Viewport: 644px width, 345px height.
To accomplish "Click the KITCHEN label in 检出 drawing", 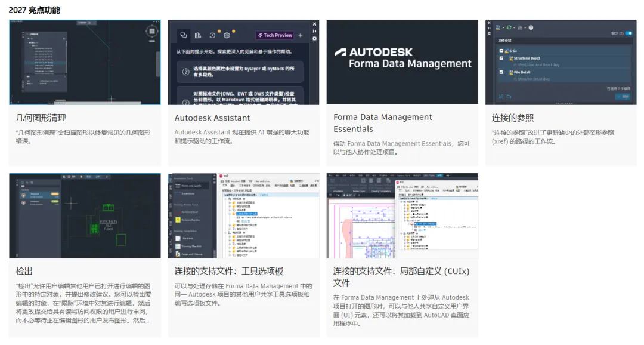I will 109,221.
